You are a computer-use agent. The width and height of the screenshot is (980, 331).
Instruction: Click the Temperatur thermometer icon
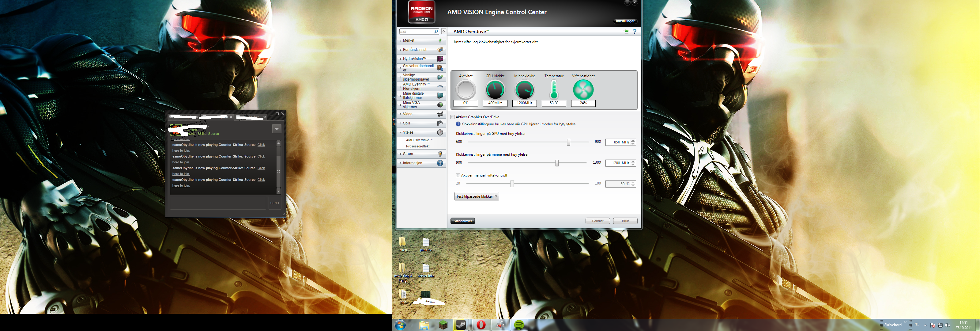pos(554,90)
